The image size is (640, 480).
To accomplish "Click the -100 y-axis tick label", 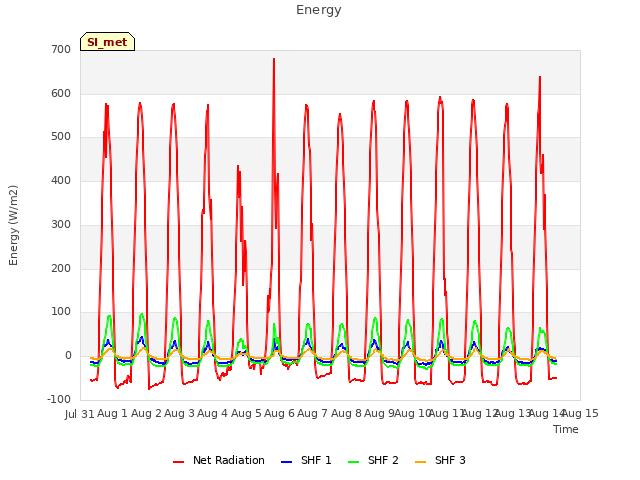I will tap(59, 399).
